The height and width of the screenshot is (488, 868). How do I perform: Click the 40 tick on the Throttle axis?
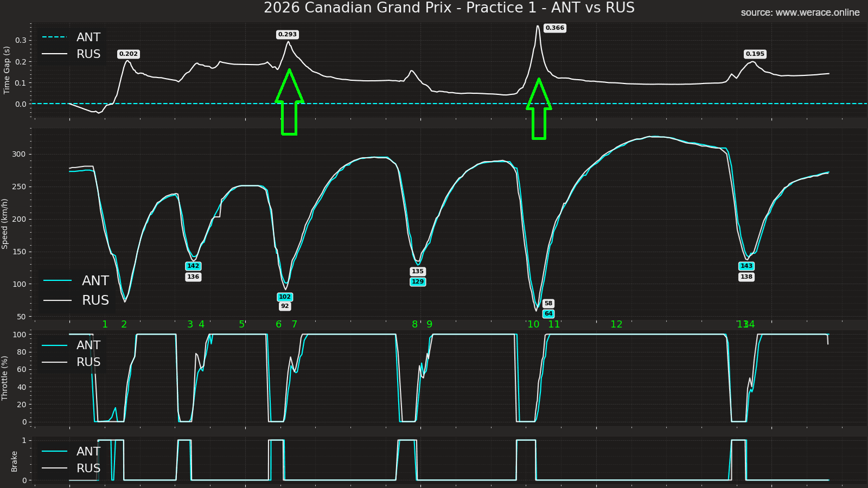point(22,387)
